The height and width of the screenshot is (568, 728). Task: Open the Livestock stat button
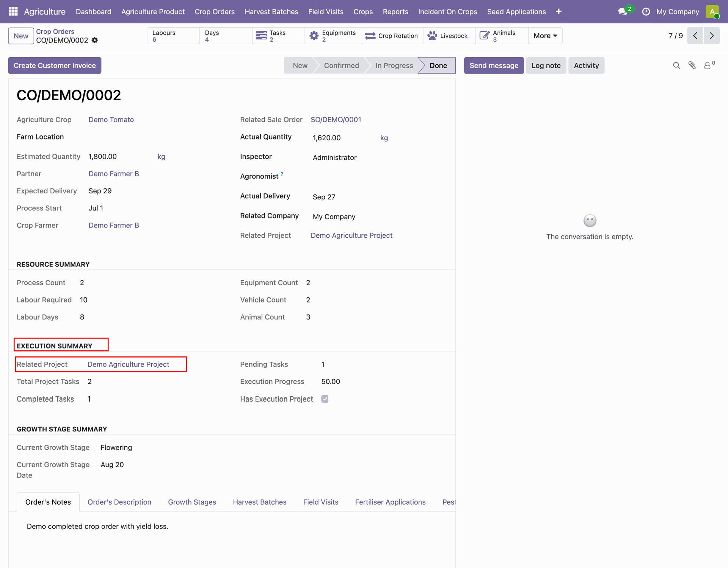pos(449,36)
